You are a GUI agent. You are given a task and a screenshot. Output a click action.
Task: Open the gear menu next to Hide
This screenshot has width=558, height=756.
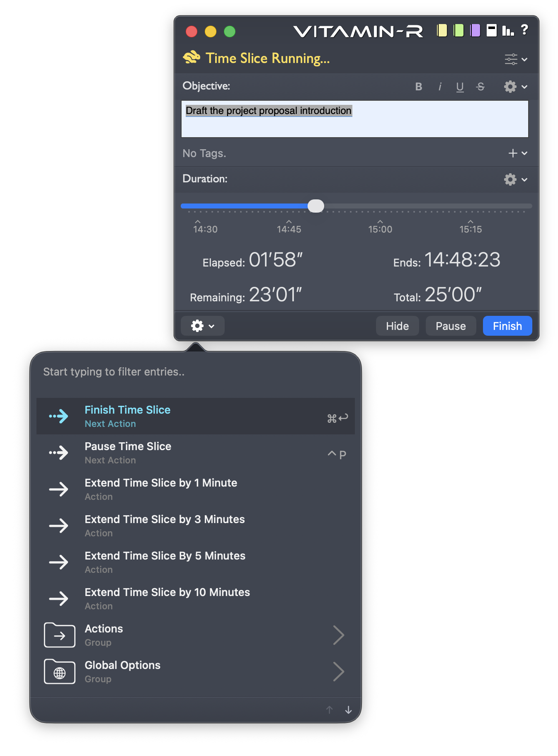click(203, 326)
